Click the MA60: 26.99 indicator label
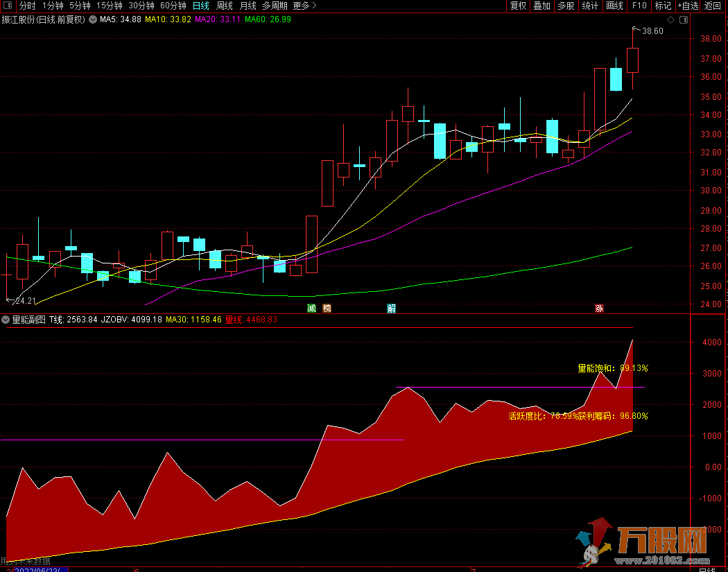The height and width of the screenshot is (572, 728). (x=268, y=19)
